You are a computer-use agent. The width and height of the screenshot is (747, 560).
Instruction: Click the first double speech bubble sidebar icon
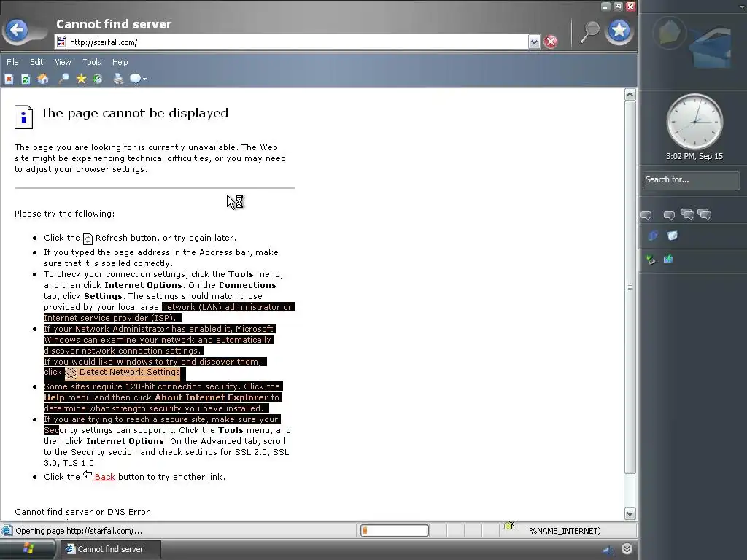687,214
